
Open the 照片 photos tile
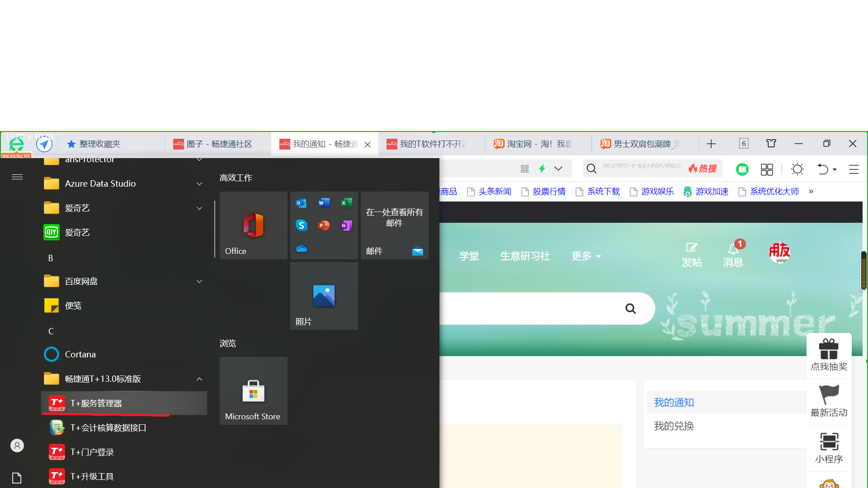click(x=324, y=296)
